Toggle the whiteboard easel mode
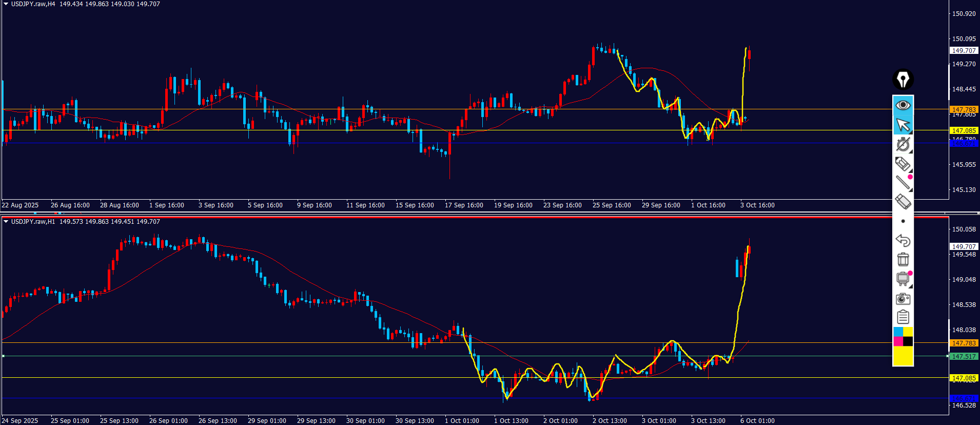Image resolution: width=980 pixels, height=425 pixels. coord(903,279)
